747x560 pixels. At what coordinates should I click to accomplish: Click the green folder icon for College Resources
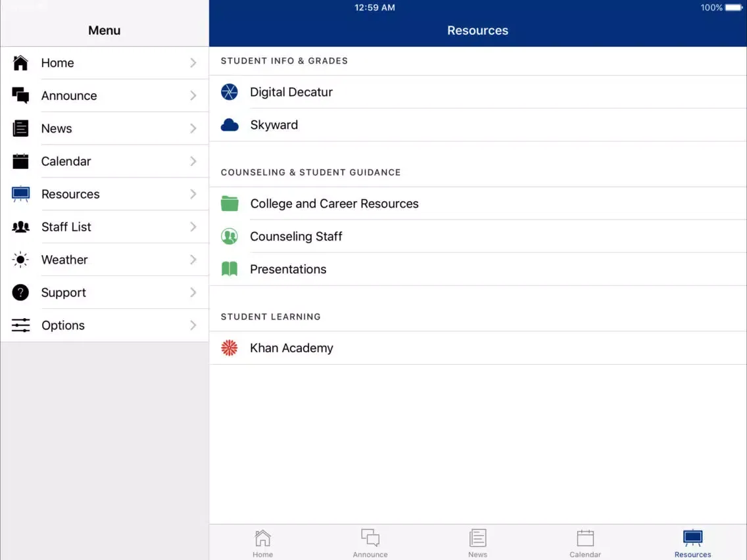point(229,203)
